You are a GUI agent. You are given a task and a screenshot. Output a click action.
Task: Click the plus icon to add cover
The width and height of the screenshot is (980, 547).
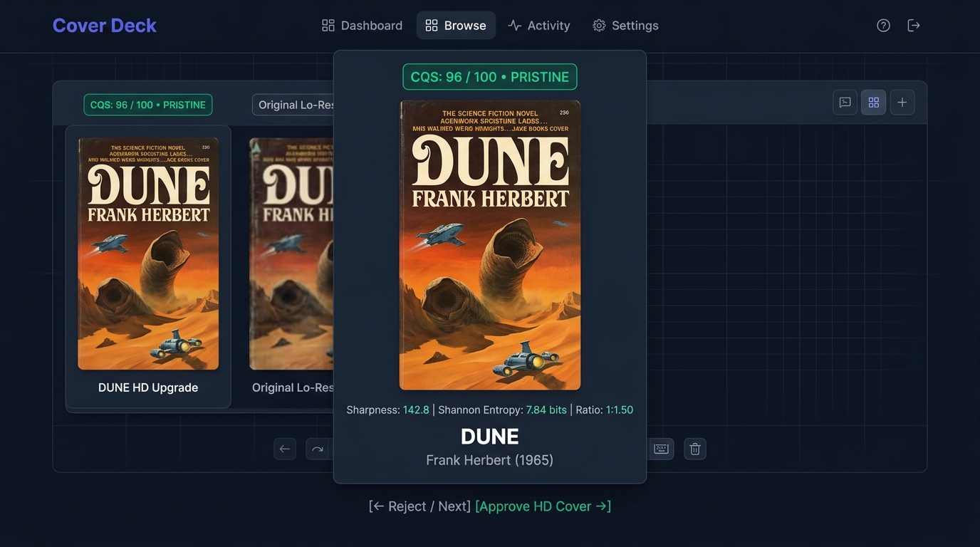click(x=902, y=103)
